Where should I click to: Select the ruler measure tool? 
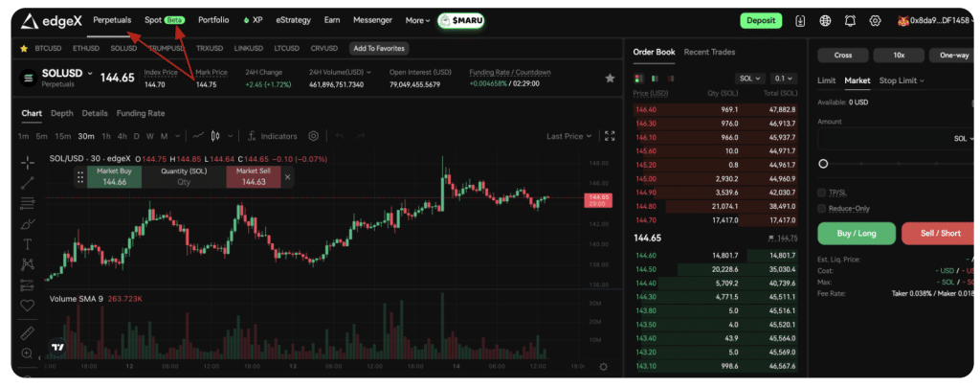pyautogui.click(x=27, y=332)
